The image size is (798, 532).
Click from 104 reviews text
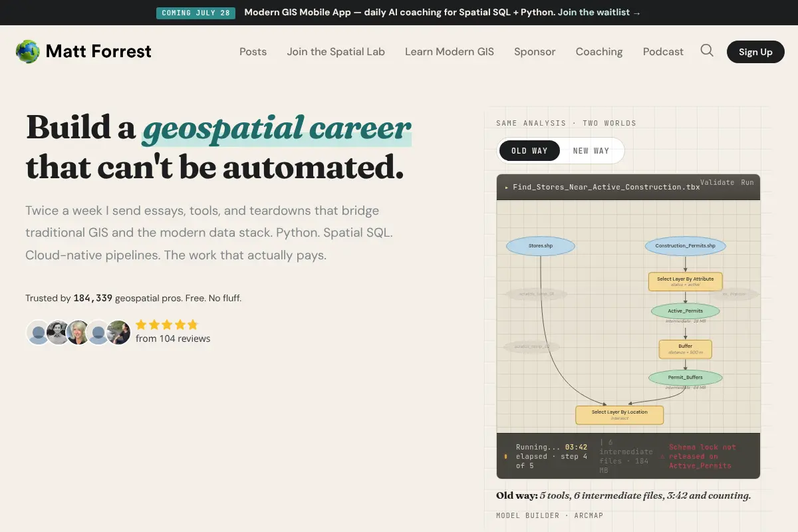point(173,338)
